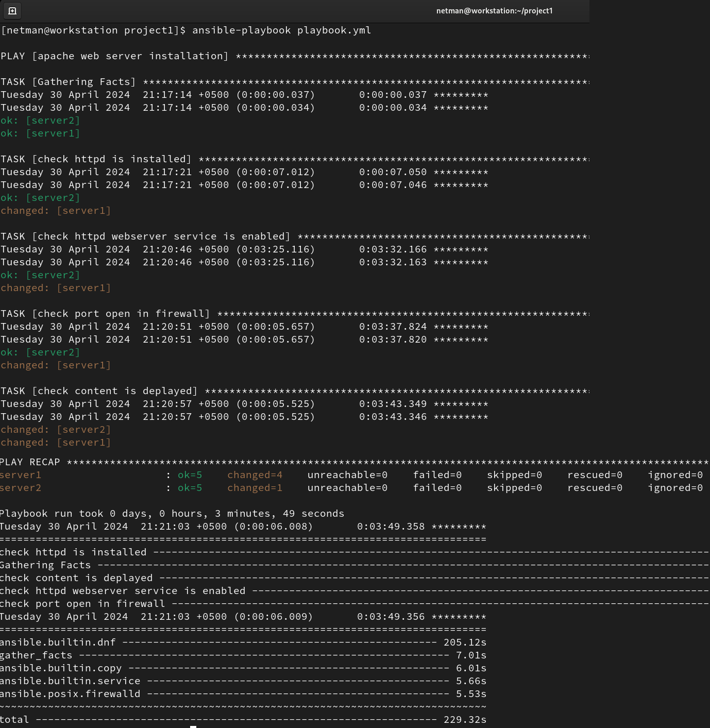
Task: Click gather_facts timing row
Action: [x=243, y=655]
